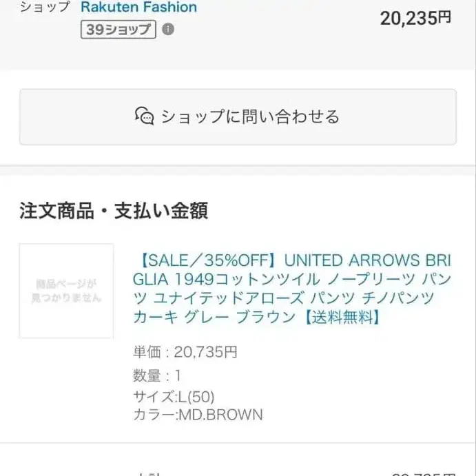Click the ショップ label at top
Screen dimensions: 476x476
point(45,8)
